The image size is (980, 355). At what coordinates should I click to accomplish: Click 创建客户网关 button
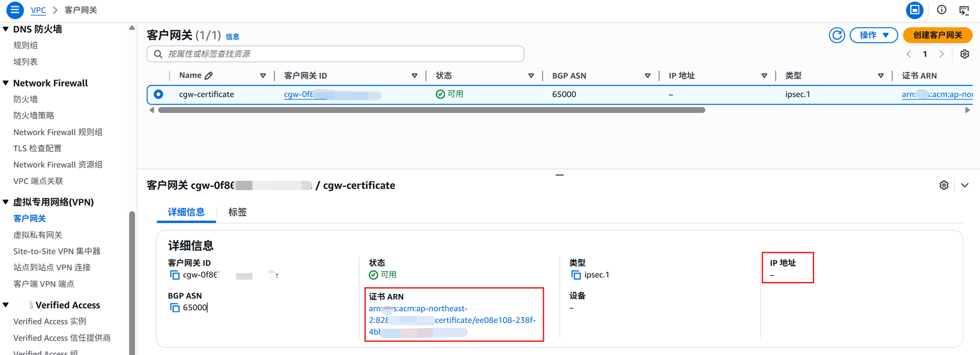[x=937, y=36]
